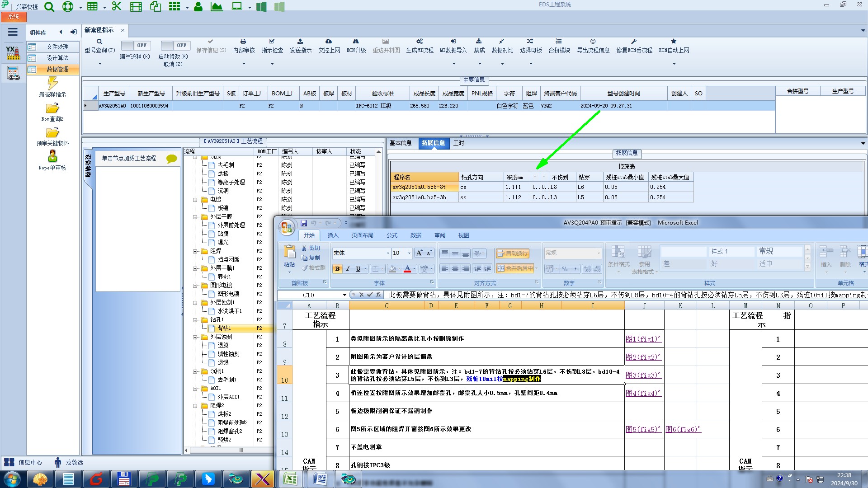The height and width of the screenshot is (488, 868).
Task: Click the 发送指示 toolbar icon
Action: (x=300, y=42)
